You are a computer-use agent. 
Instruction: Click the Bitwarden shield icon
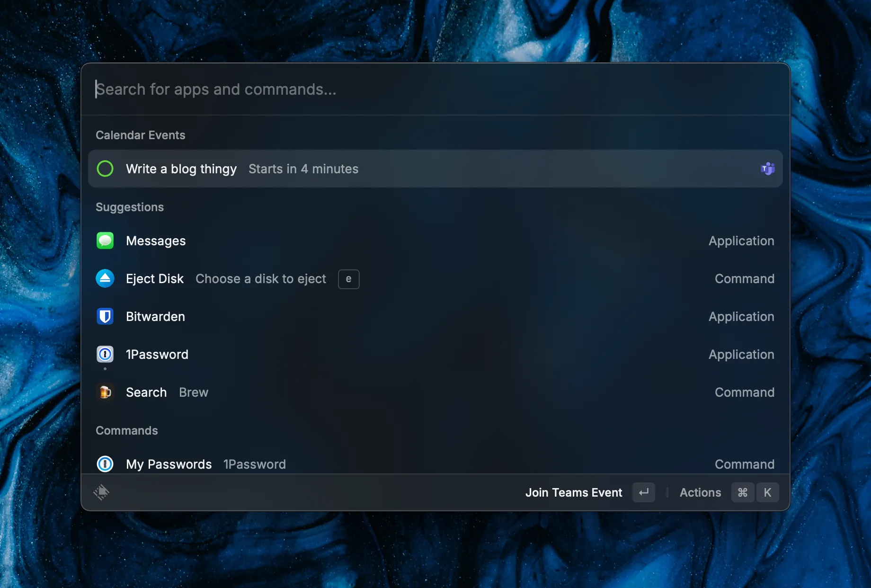point(105,316)
